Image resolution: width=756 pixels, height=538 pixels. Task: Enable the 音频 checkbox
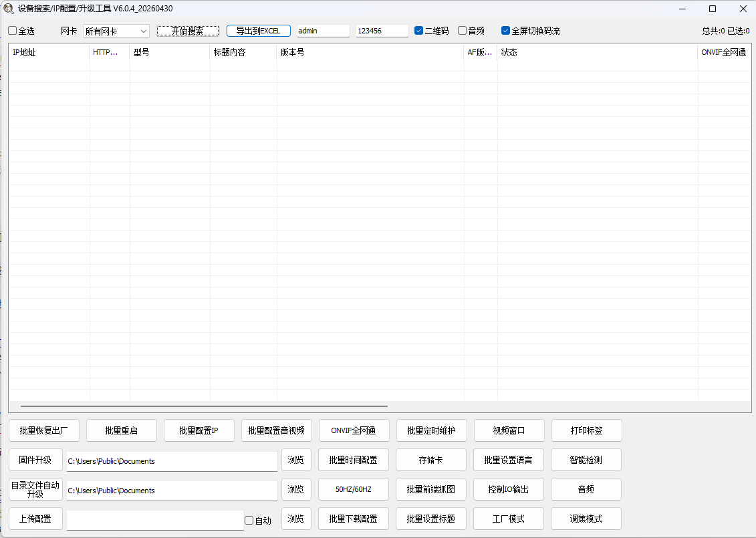(x=462, y=30)
